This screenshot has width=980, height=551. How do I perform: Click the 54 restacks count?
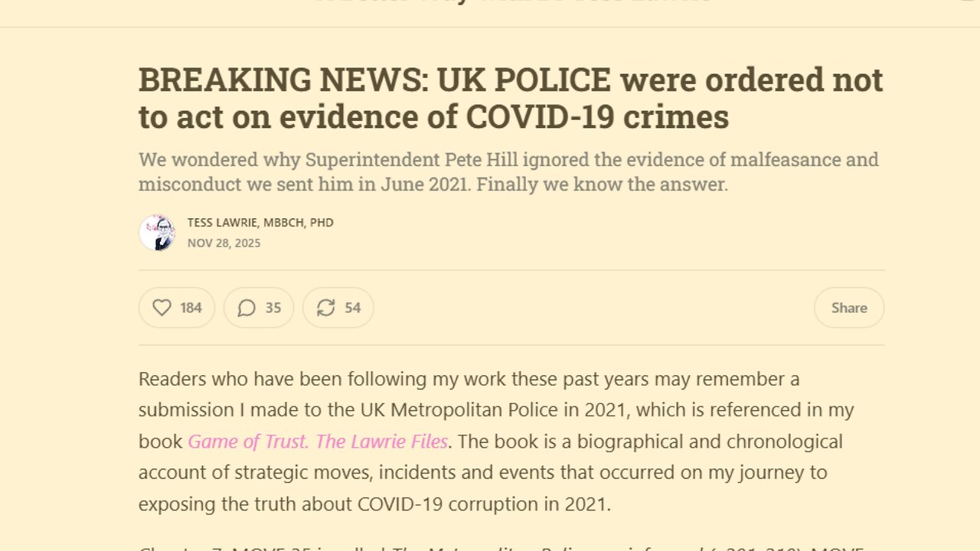pos(352,308)
